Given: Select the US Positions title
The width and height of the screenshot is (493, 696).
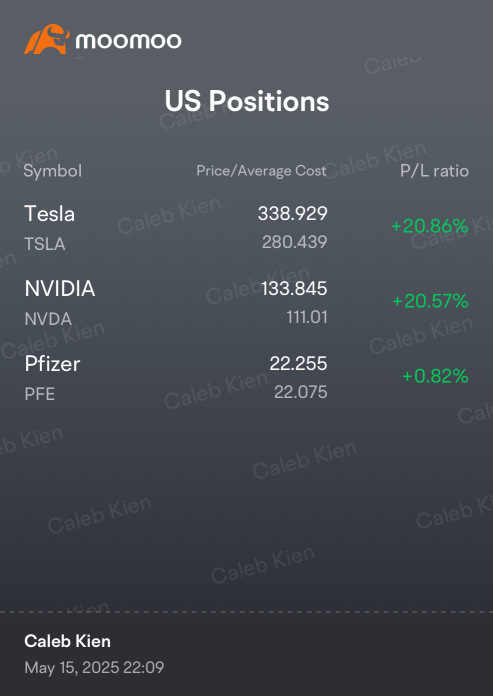Looking at the screenshot, I should [x=247, y=101].
